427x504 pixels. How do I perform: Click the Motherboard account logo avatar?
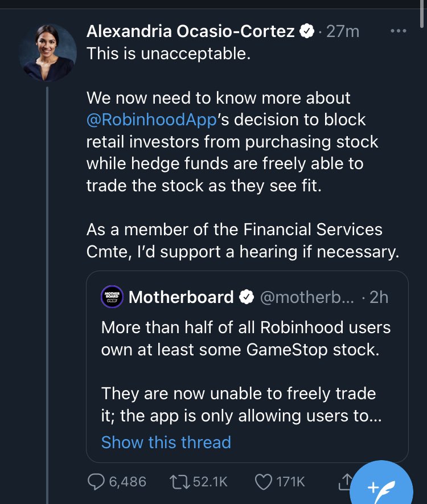[112, 297]
